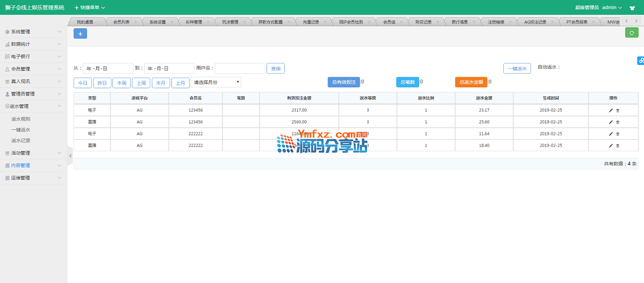Click the 一键返水 button
This screenshot has width=644, height=283.
[517, 69]
